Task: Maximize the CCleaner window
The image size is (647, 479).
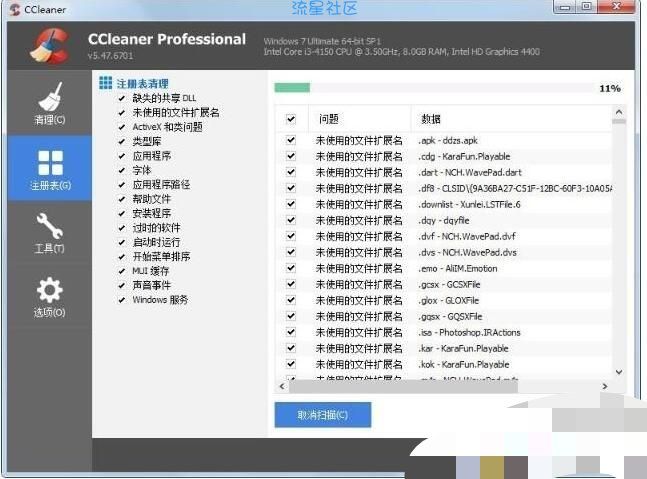Action: point(586,6)
